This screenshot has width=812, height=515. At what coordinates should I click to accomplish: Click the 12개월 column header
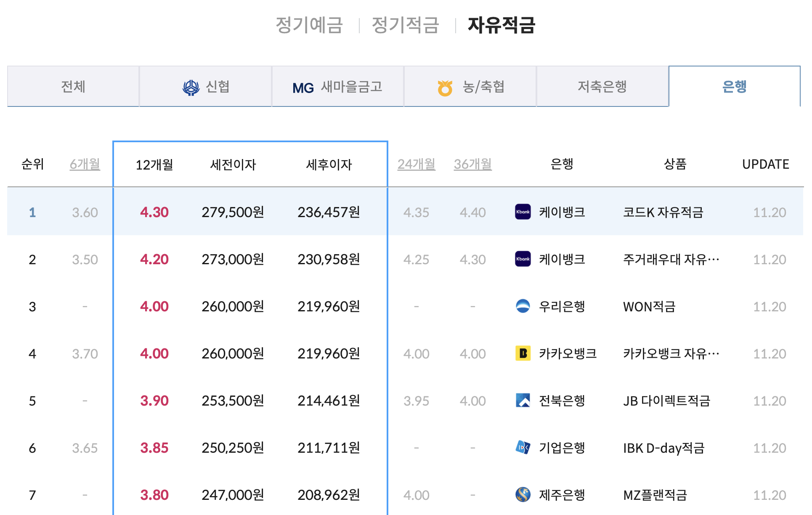pyautogui.click(x=154, y=165)
